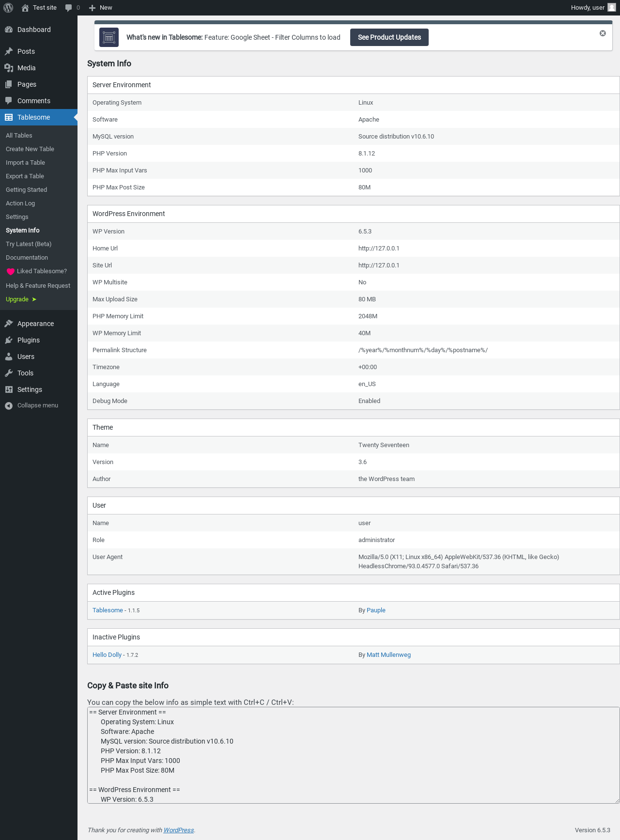620x840 pixels.
Task: Click the Dashboard gauge icon
Action: [x=9, y=30]
